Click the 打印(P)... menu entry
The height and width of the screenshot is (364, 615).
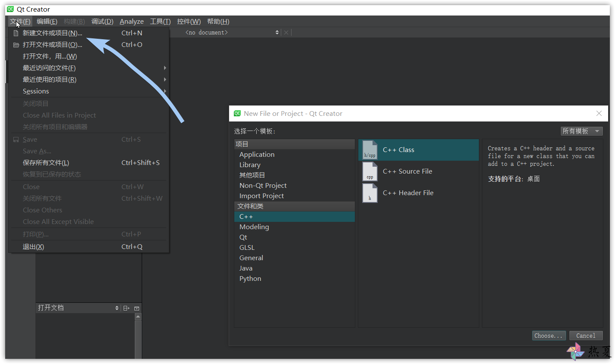pos(89,234)
